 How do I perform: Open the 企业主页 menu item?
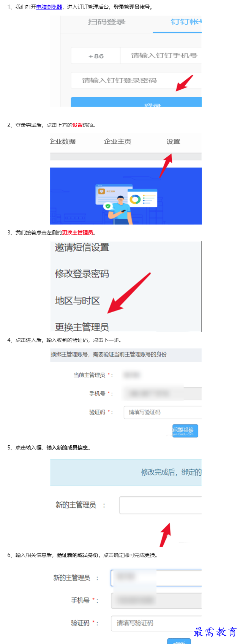tap(118, 142)
